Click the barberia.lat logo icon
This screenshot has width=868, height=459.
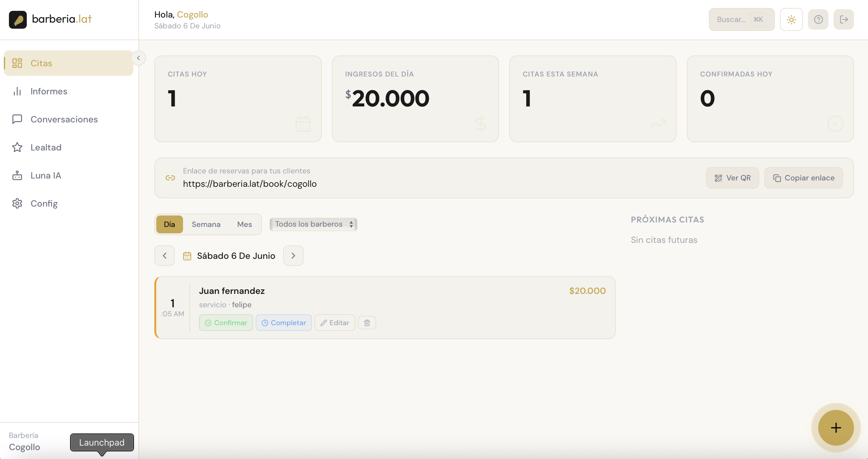pos(18,19)
